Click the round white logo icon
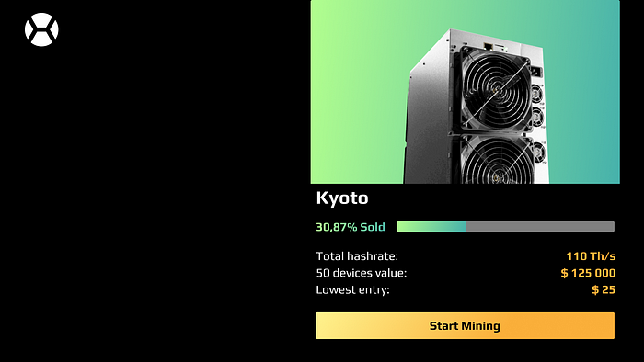This screenshot has width=644, height=362. coord(41,29)
